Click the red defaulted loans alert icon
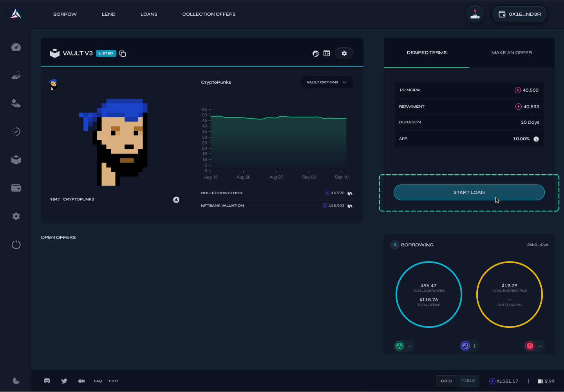Image resolution: width=564 pixels, height=392 pixels. click(530, 346)
